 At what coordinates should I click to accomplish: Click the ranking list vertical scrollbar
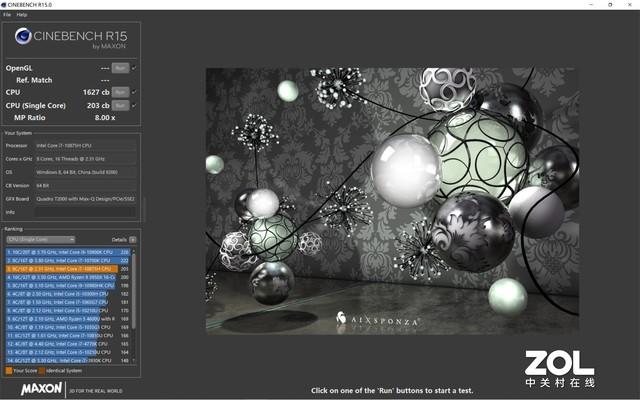point(133,292)
